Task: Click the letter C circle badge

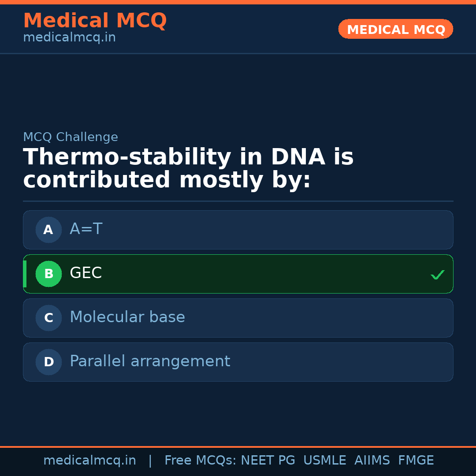Action: click(x=48, y=318)
